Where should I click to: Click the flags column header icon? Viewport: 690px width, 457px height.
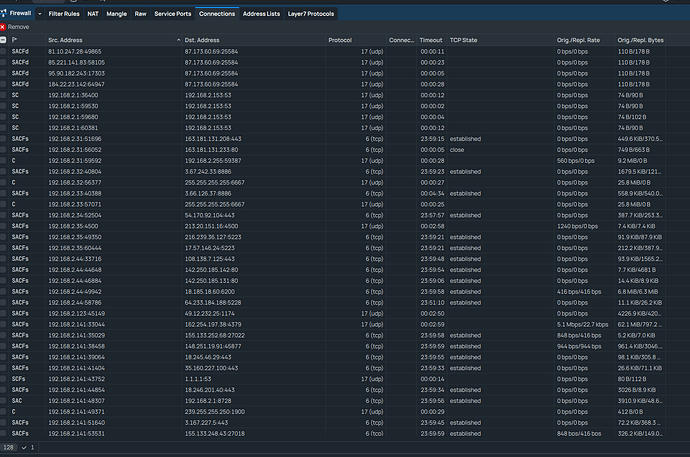tap(15, 40)
